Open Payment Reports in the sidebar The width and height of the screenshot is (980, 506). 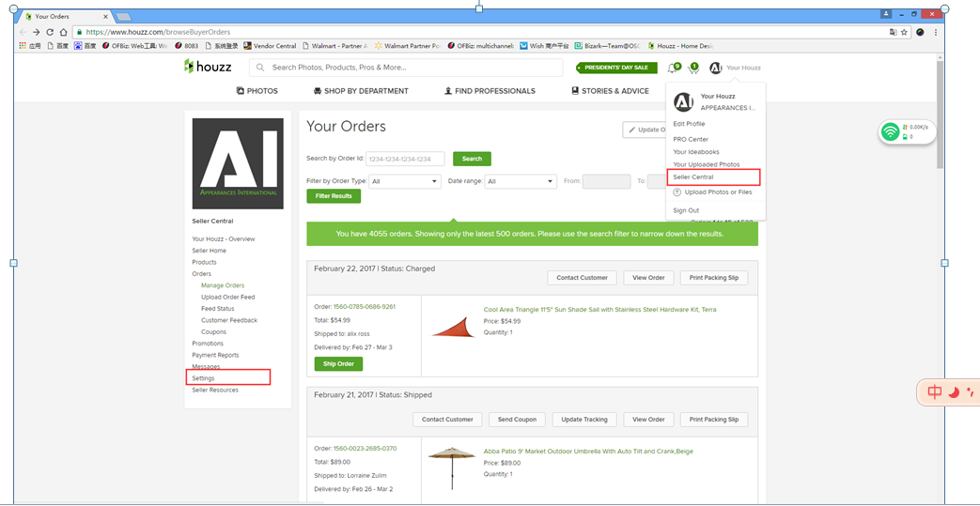click(x=215, y=355)
